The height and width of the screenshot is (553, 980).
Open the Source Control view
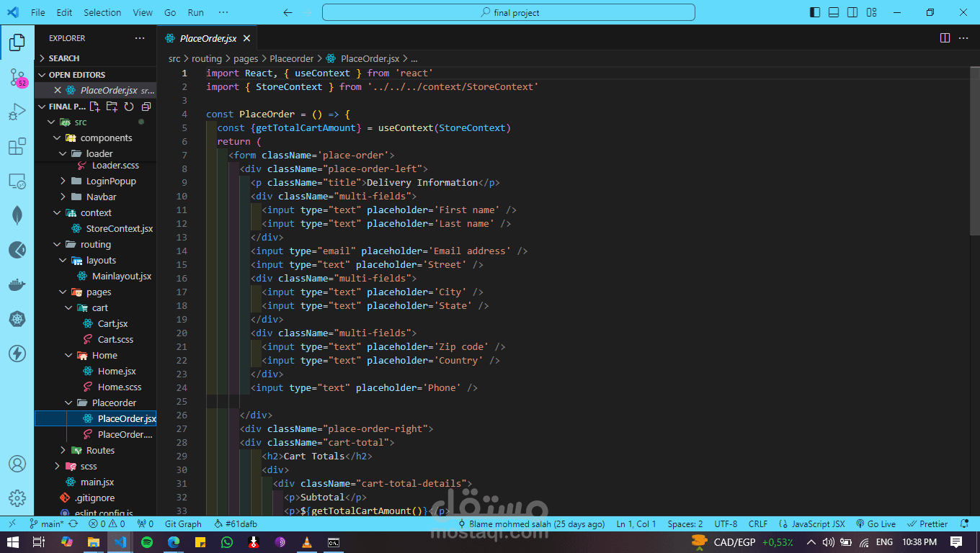pyautogui.click(x=17, y=78)
